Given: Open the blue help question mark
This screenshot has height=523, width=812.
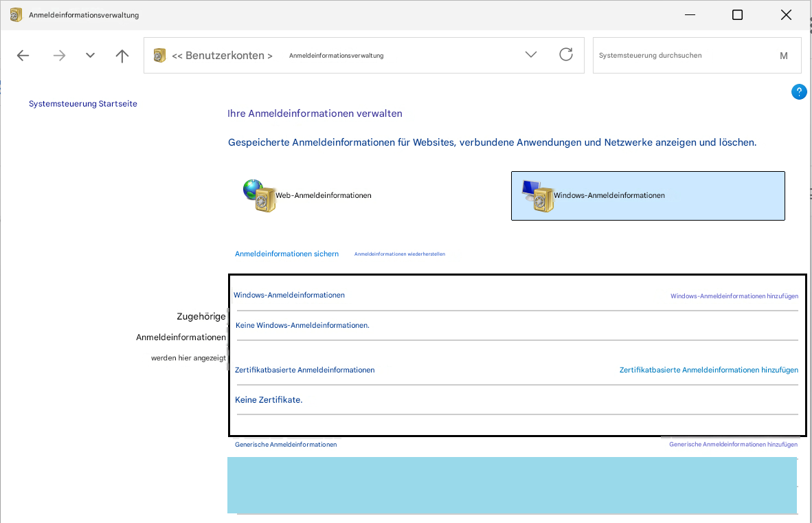Looking at the screenshot, I should coord(799,91).
